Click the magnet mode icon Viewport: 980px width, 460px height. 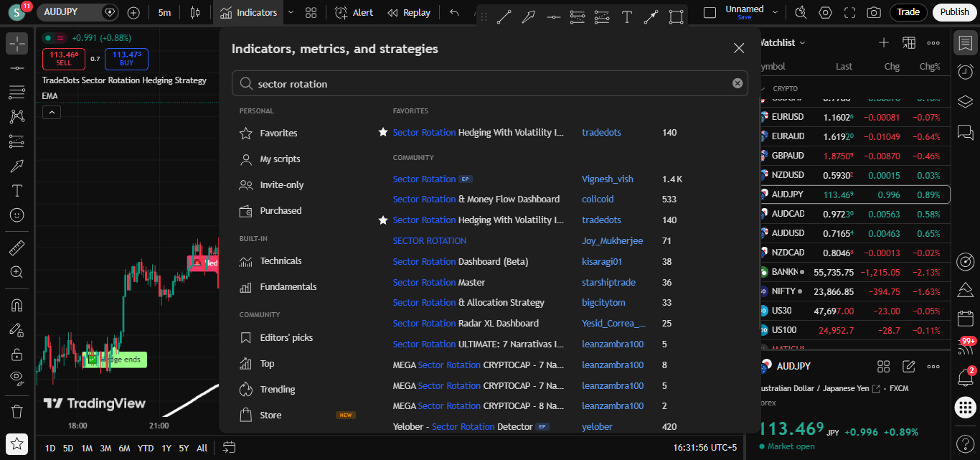coord(17,305)
